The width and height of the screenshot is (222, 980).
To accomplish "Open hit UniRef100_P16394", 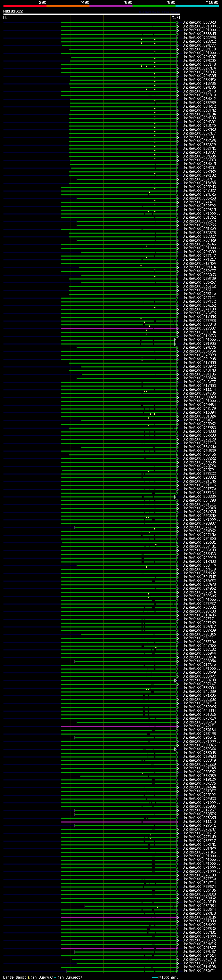I will tap(199, 413).
